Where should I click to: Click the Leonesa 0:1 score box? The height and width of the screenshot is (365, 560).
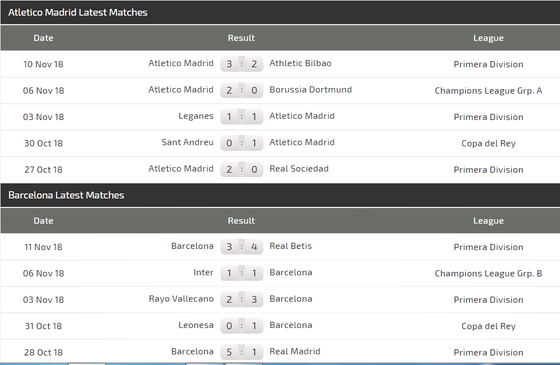coord(242,326)
